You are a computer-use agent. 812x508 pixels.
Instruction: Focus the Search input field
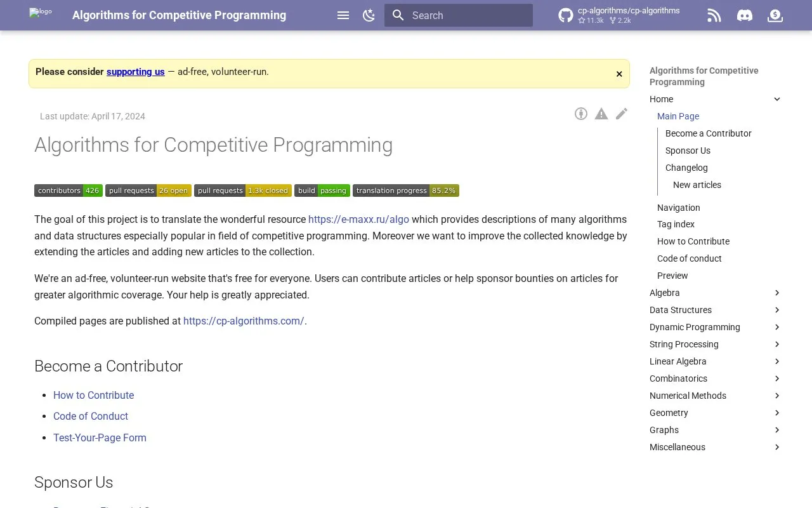tap(459, 15)
